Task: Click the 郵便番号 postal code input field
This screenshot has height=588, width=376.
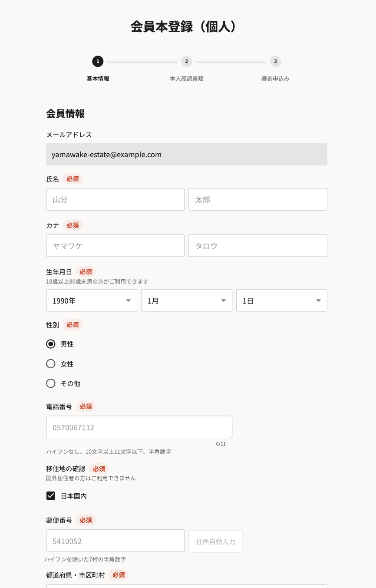Action: tap(115, 541)
